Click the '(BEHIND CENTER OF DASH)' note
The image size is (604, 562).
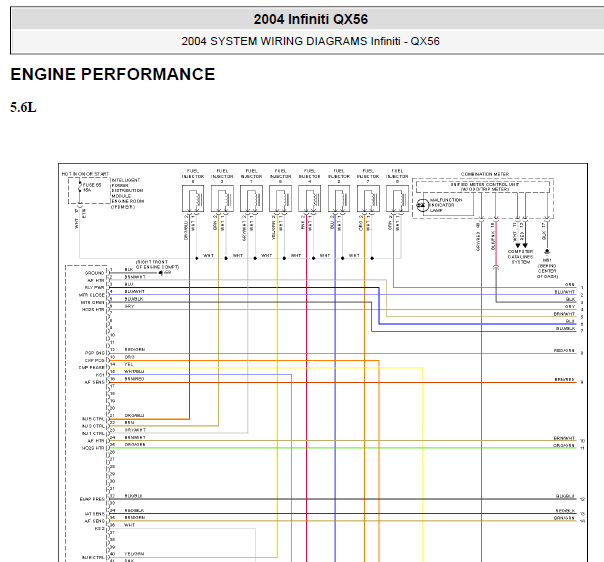547,271
